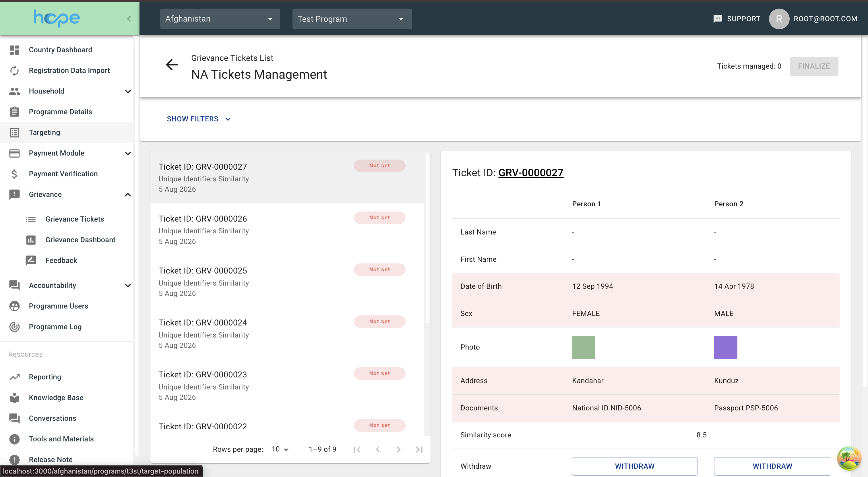Click the Tools and Materials info icon

tap(14, 439)
